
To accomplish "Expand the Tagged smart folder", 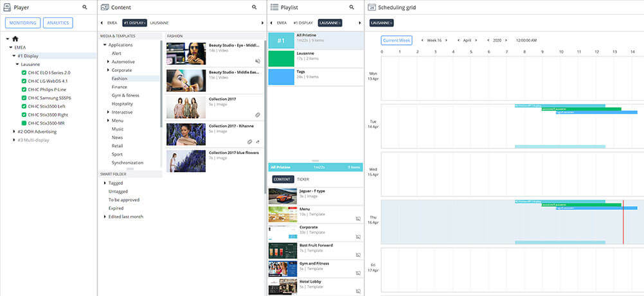I will coord(105,183).
